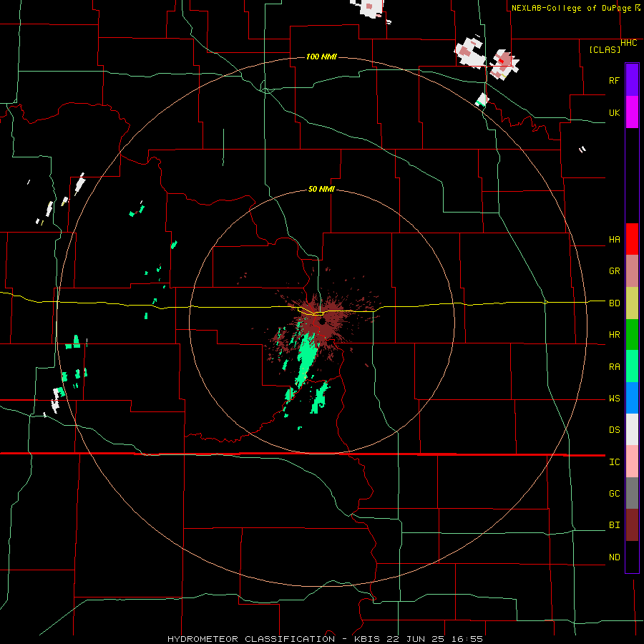Image resolution: width=644 pixels, height=644 pixels.
Task: Click the DS white legend block
Action: [632, 429]
